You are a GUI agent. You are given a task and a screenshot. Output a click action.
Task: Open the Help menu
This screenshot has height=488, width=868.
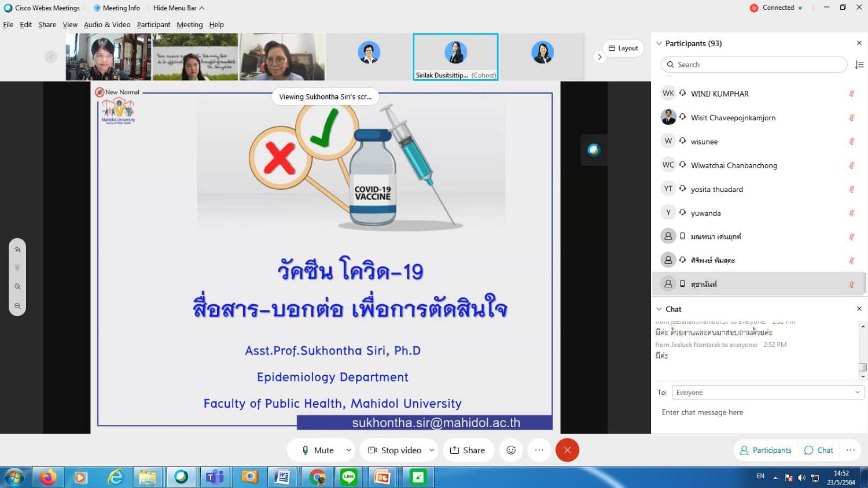coord(216,25)
